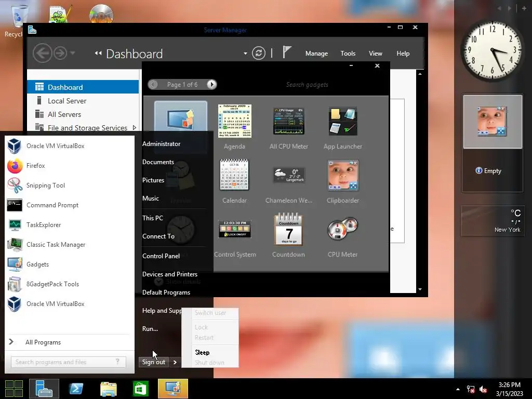Select All Servers in sidebar

83,114
